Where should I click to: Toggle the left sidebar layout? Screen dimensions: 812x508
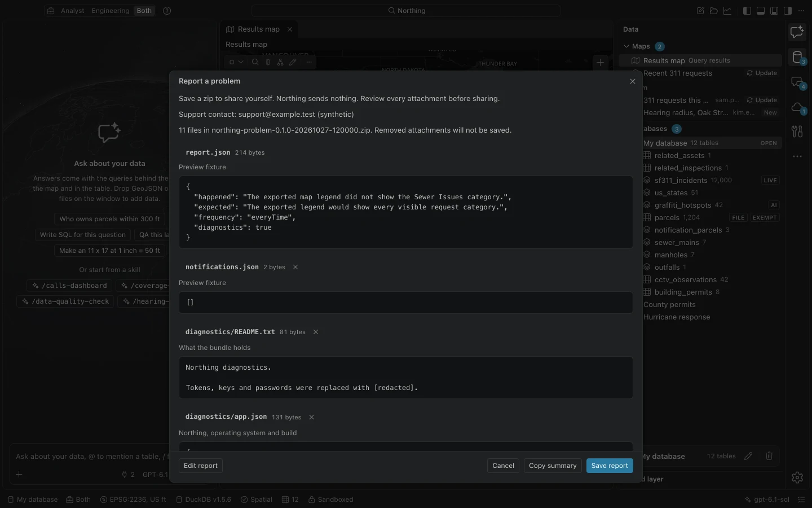(747, 11)
